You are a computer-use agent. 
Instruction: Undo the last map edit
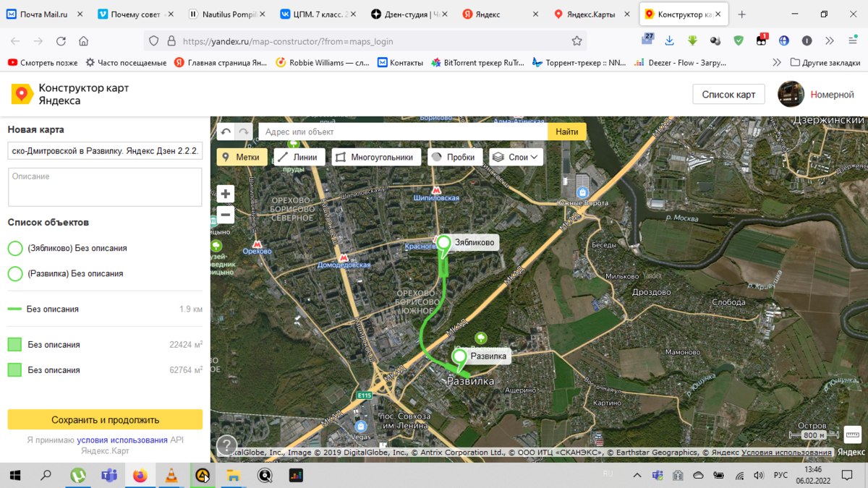click(x=226, y=132)
